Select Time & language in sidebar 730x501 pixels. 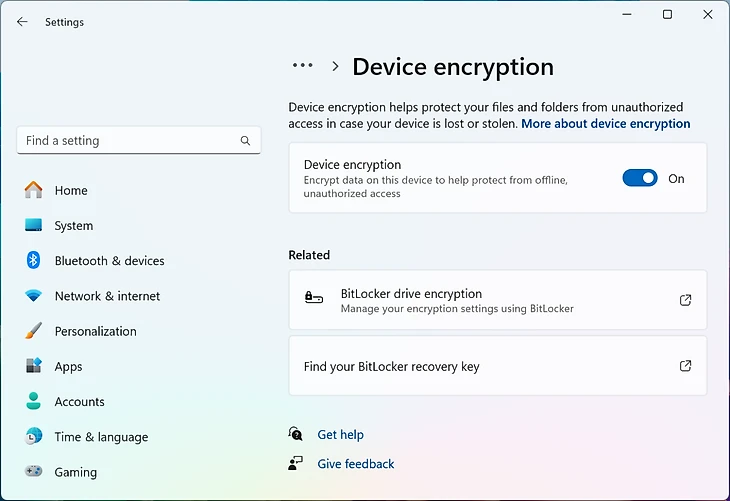coord(101,437)
